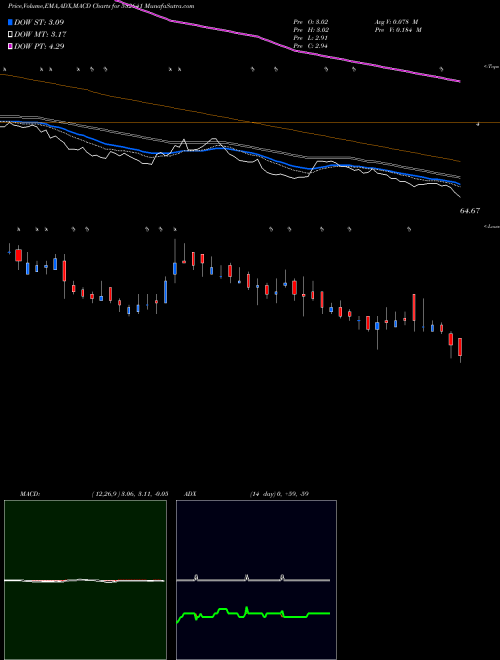Select the 'DOW ST: 3.09' legend text
Screen dimensions: 500x660
click(39, 22)
